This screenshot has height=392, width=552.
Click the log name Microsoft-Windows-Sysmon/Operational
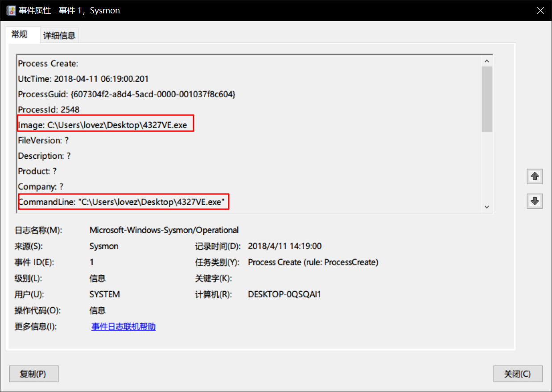[164, 230]
